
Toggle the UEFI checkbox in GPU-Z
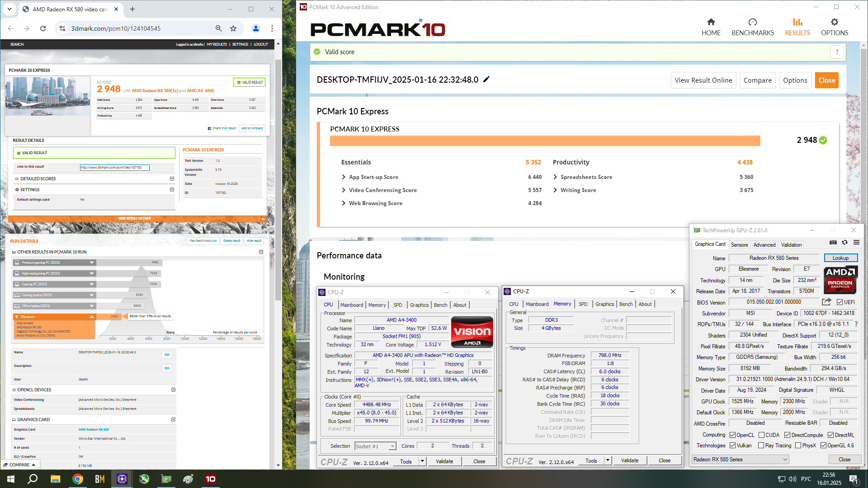840,302
